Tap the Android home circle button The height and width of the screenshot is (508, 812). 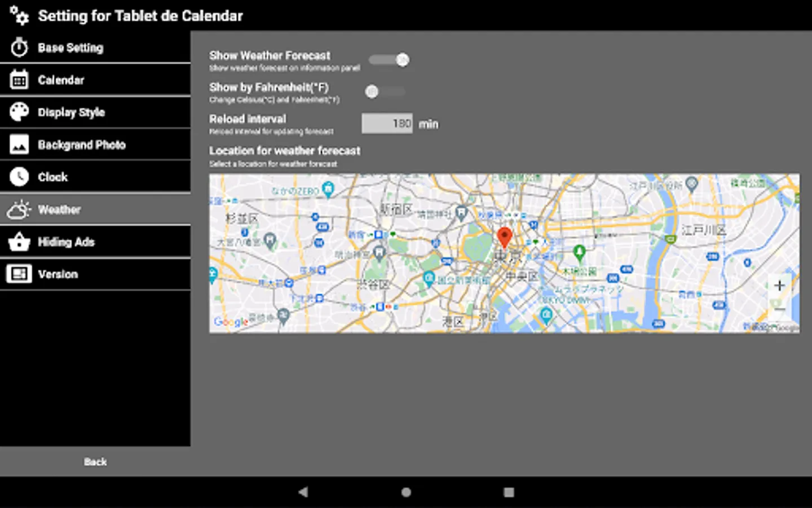point(405,492)
